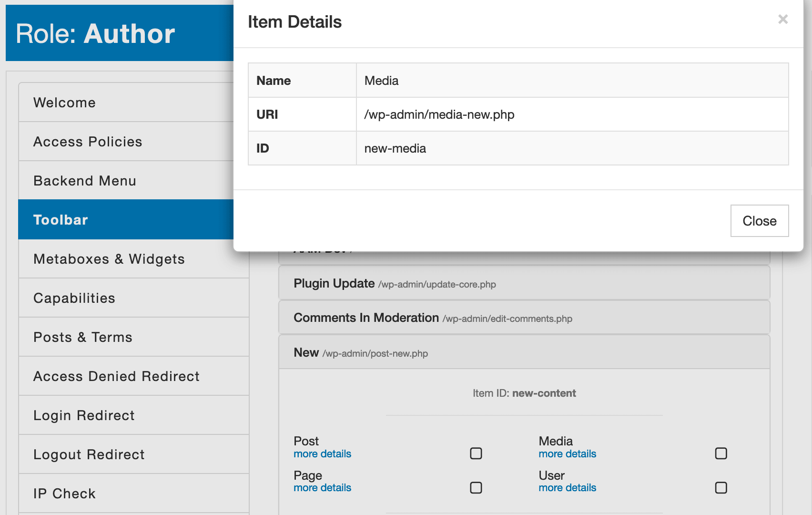This screenshot has height=515, width=812.
Task: Click the Role: Author header
Action: tap(95, 34)
